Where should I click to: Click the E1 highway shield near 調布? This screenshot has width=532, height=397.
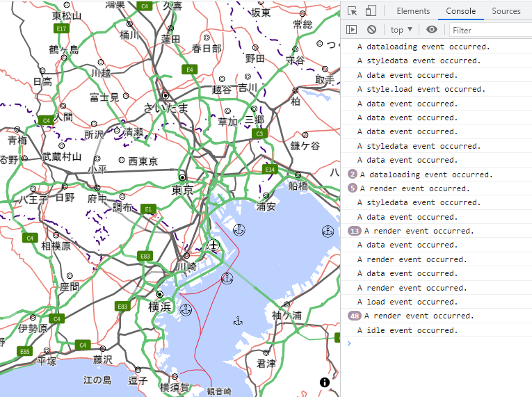(x=148, y=209)
